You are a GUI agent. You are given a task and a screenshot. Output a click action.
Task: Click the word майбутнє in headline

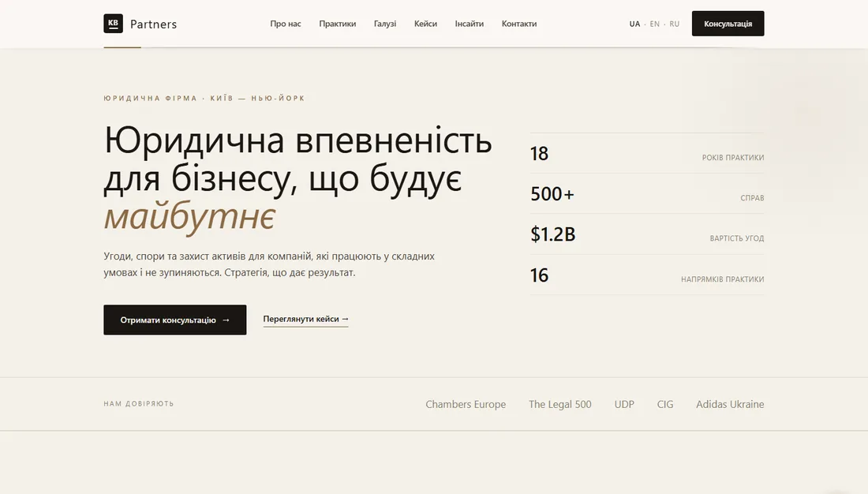189,216
